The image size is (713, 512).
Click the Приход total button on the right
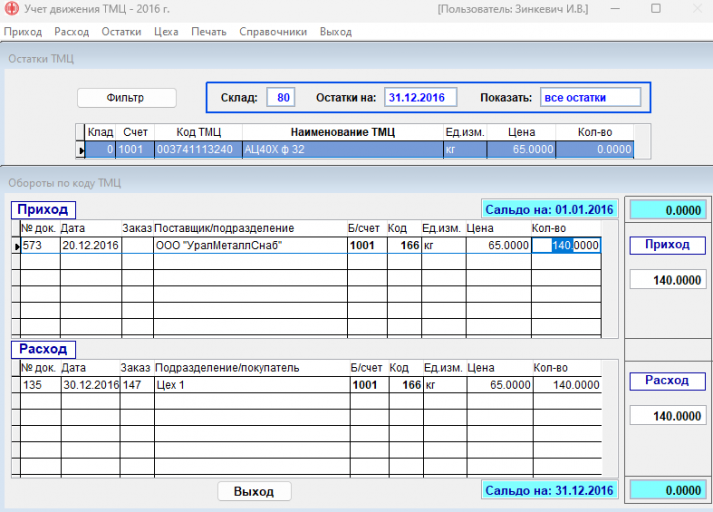point(667,245)
